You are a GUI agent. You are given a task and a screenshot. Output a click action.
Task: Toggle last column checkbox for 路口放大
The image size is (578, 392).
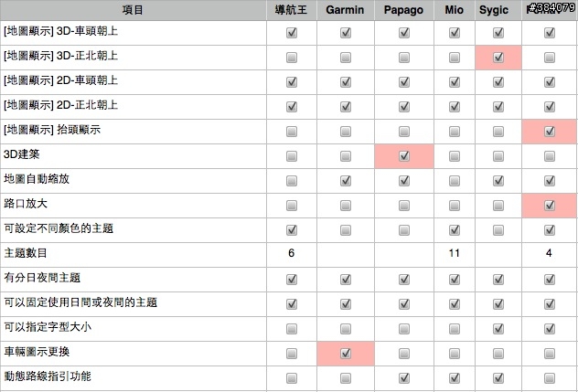pyautogui.click(x=550, y=205)
